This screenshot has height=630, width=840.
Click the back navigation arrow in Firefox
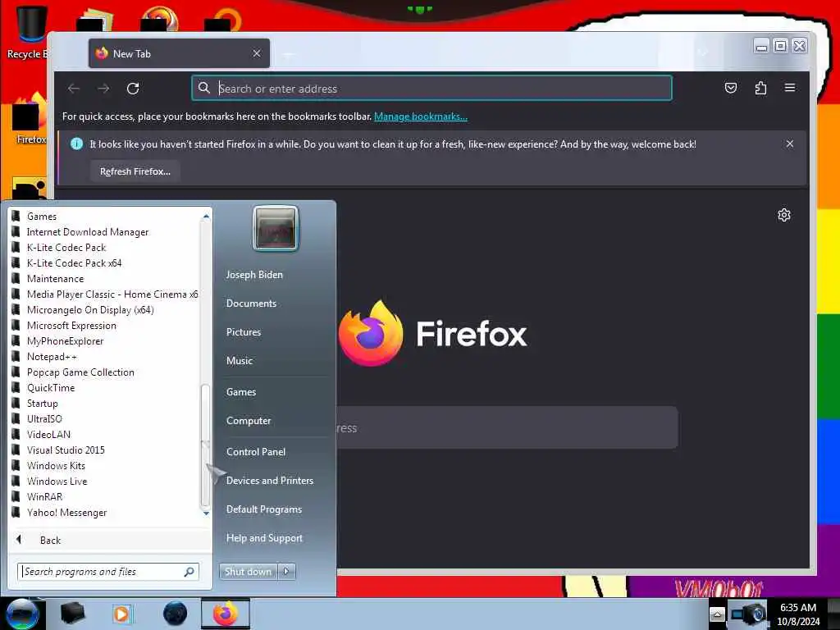tap(74, 89)
